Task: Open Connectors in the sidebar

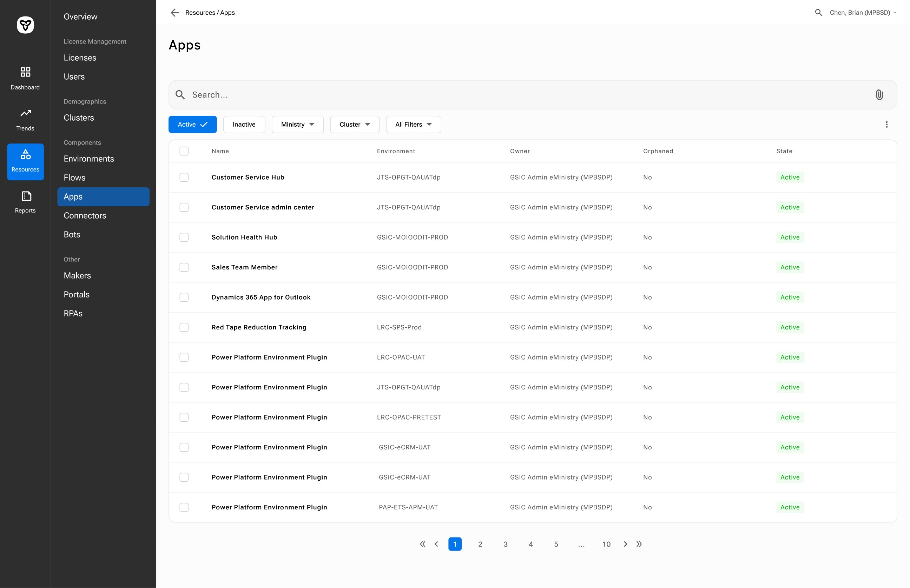Action: [85, 216]
